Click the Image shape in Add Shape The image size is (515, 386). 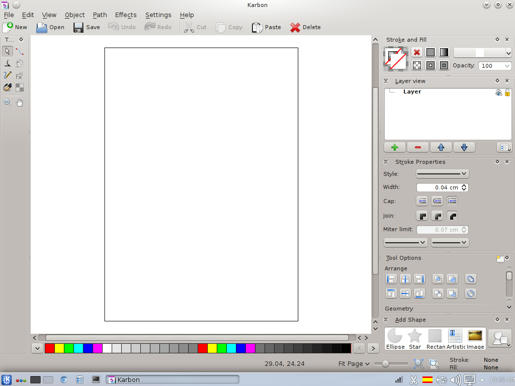pyautogui.click(x=475, y=339)
